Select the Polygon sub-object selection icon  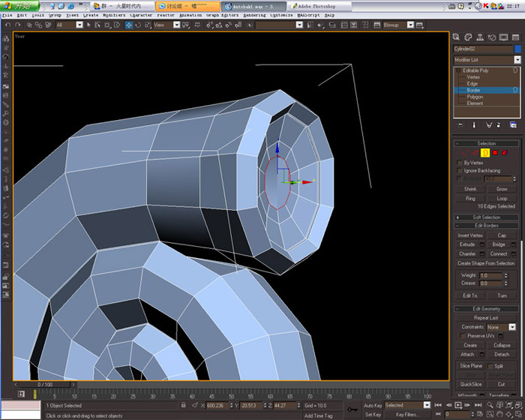pos(495,153)
